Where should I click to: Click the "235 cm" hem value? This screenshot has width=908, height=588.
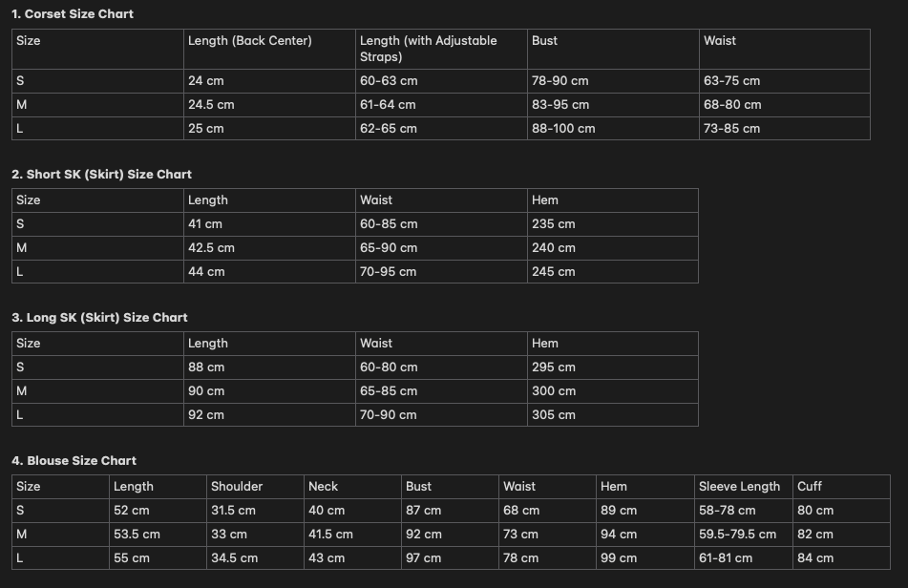[x=554, y=224]
